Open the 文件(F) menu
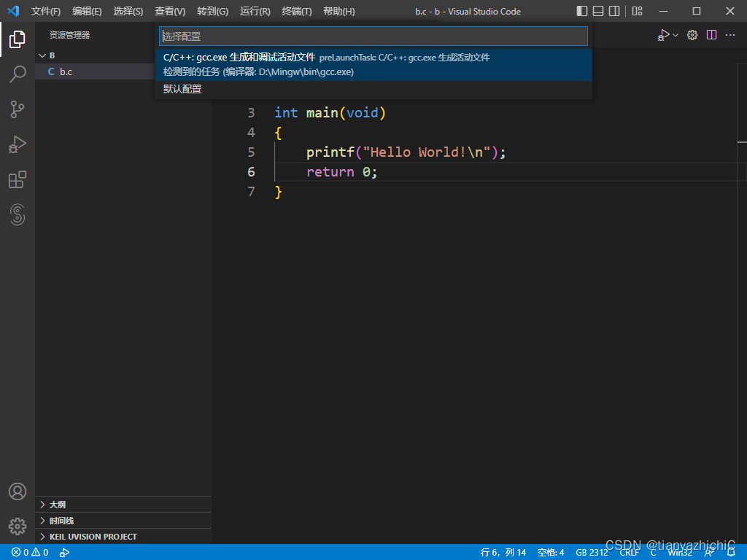Image resolution: width=747 pixels, height=560 pixels. pyautogui.click(x=46, y=11)
